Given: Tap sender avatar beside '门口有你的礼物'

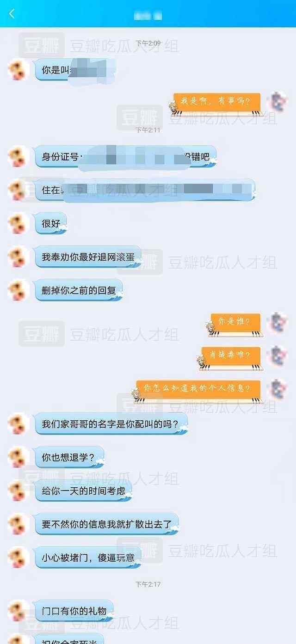Looking at the screenshot, I should (x=18, y=611).
